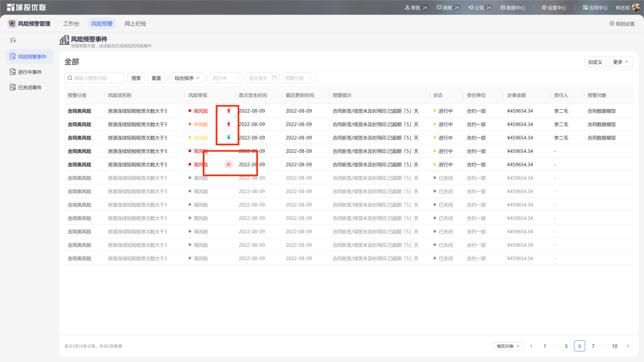The height and width of the screenshot is (362, 644).
Task: Focus the 请输入搜索内容 search field
Action: pos(95,78)
